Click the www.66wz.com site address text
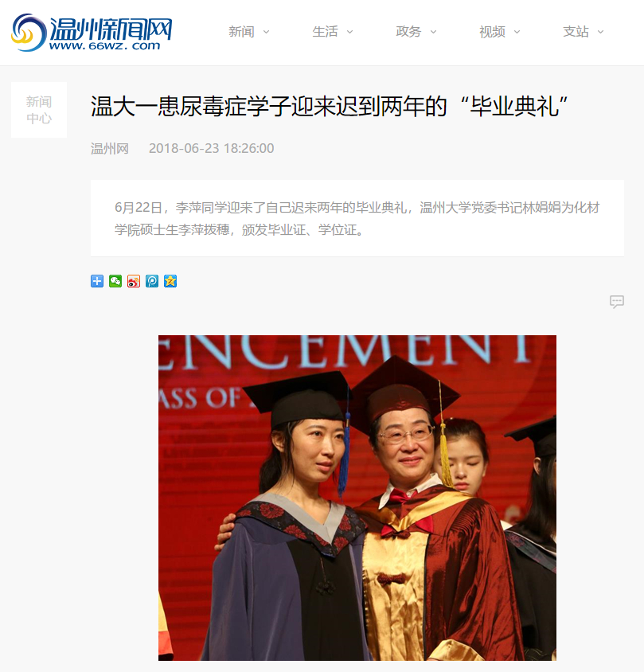644x672 pixels. 104,46
